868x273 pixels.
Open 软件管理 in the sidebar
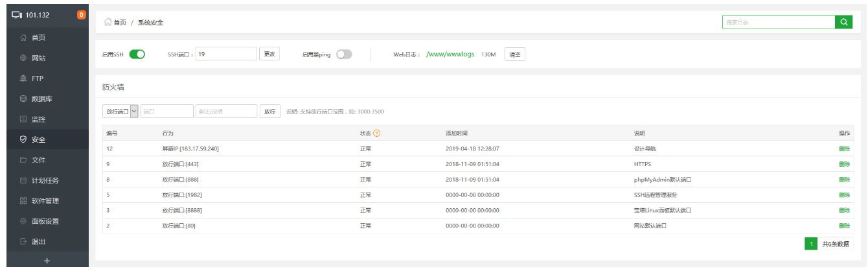coord(45,200)
